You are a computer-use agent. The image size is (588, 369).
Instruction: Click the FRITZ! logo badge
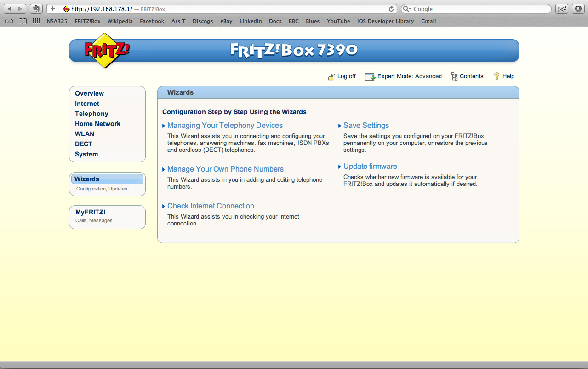point(107,50)
